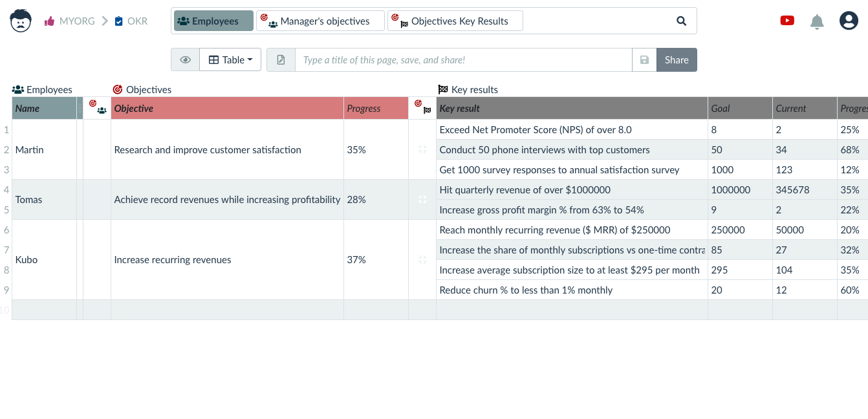
Task: Select the empty Name cell in row 10
Action: tap(44, 310)
